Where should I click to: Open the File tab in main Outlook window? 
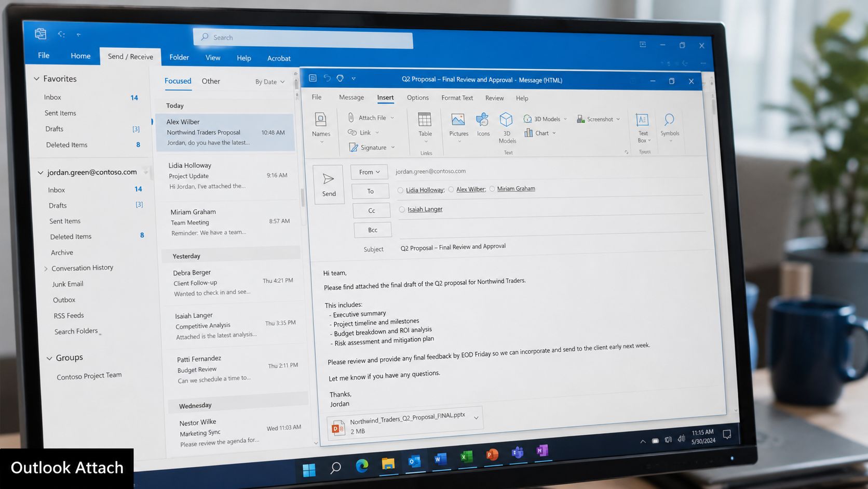pos(44,55)
